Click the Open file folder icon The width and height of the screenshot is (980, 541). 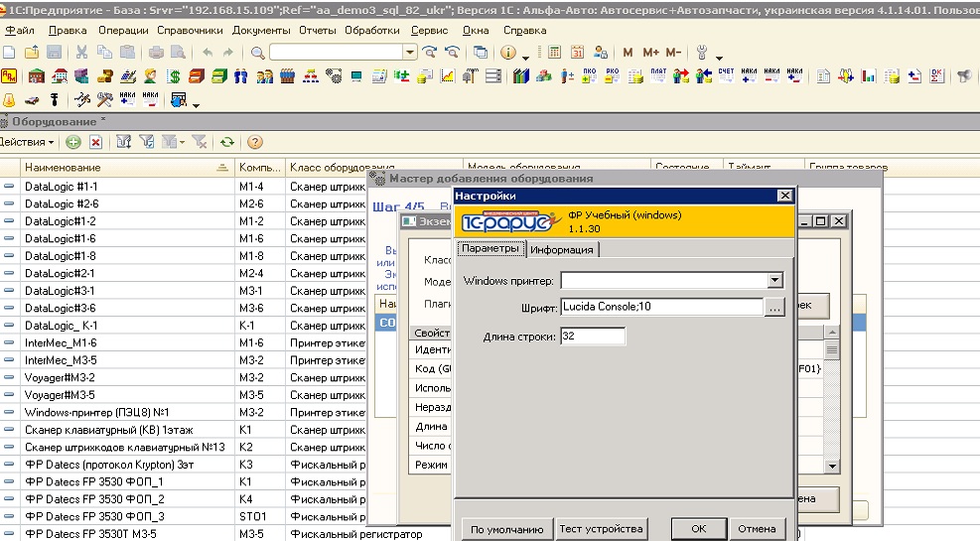pyautogui.click(x=31, y=53)
